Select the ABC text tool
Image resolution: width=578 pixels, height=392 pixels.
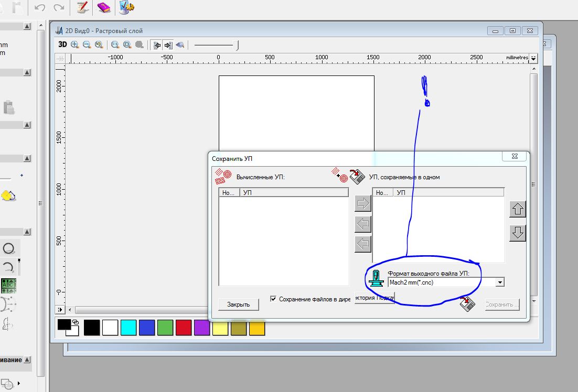pyautogui.click(x=8, y=286)
